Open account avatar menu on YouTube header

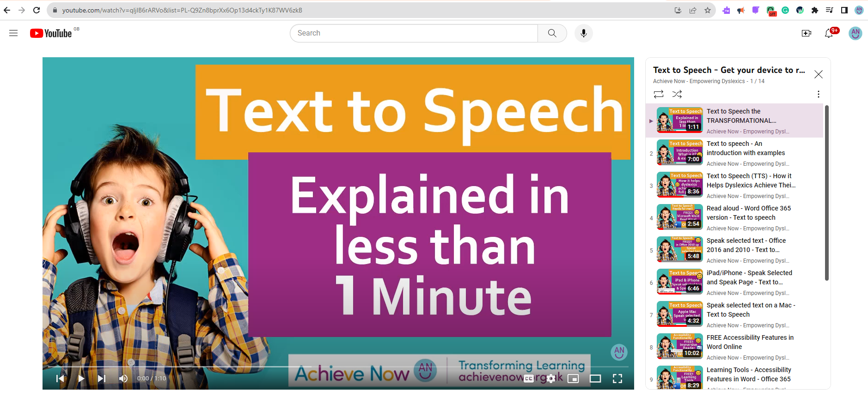point(856,33)
